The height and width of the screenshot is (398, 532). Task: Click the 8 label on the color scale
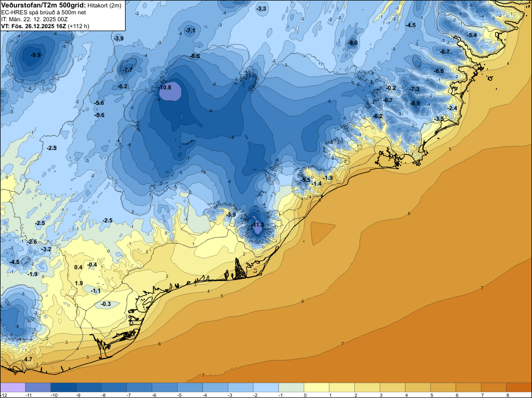click(507, 395)
